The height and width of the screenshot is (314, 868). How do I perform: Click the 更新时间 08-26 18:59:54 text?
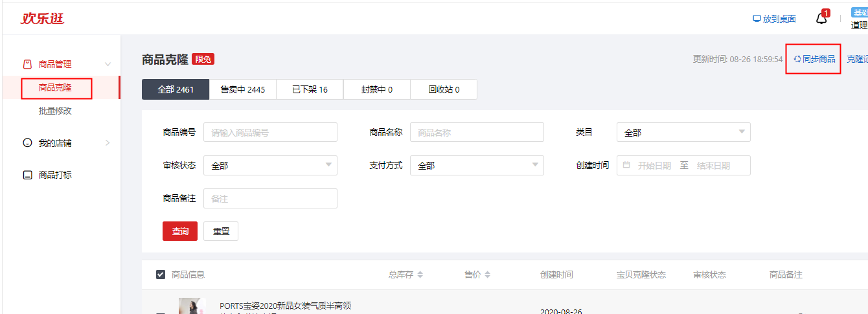(x=738, y=59)
